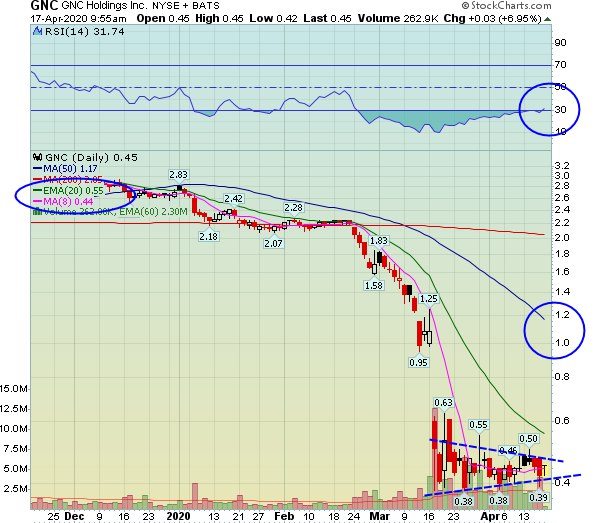Click the 2.07 low price label
Viewport: 611px width, 523px height.
[x=273, y=244]
